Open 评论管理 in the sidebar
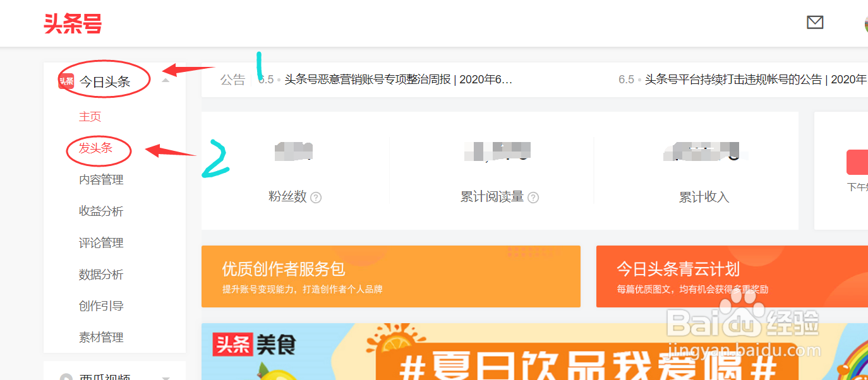Image resolution: width=868 pixels, height=380 pixels. point(101,243)
